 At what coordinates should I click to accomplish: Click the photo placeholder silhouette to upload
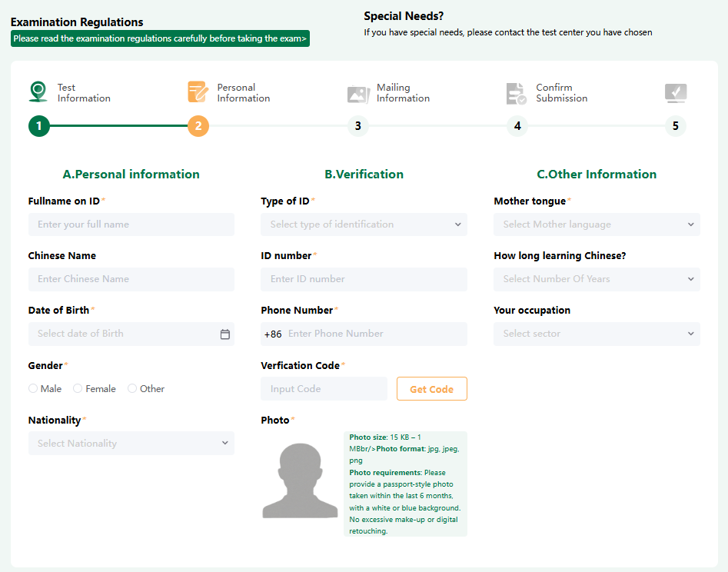point(300,481)
